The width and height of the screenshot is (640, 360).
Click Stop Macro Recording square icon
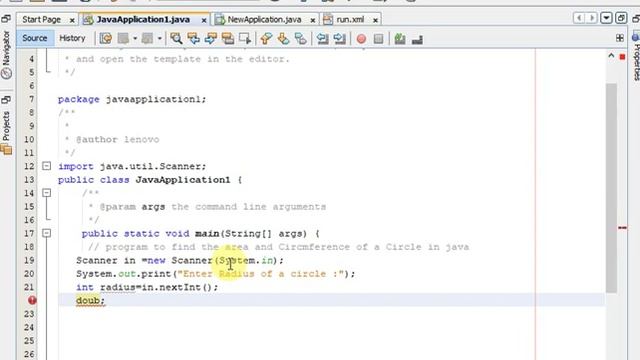point(378,39)
